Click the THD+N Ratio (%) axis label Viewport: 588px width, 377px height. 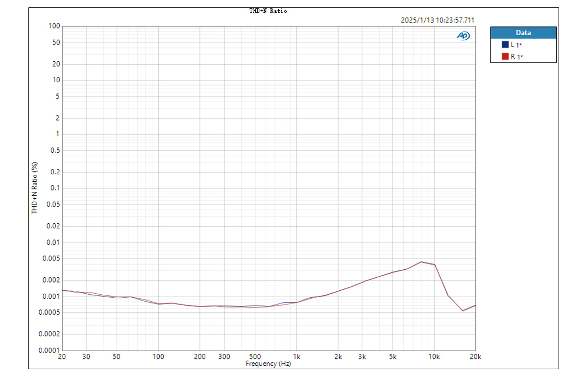34,188
